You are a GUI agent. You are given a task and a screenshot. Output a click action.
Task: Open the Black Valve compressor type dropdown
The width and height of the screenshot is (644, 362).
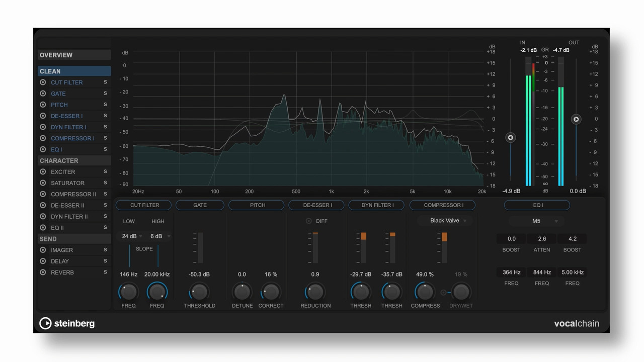pyautogui.click(x=445, y=221)
